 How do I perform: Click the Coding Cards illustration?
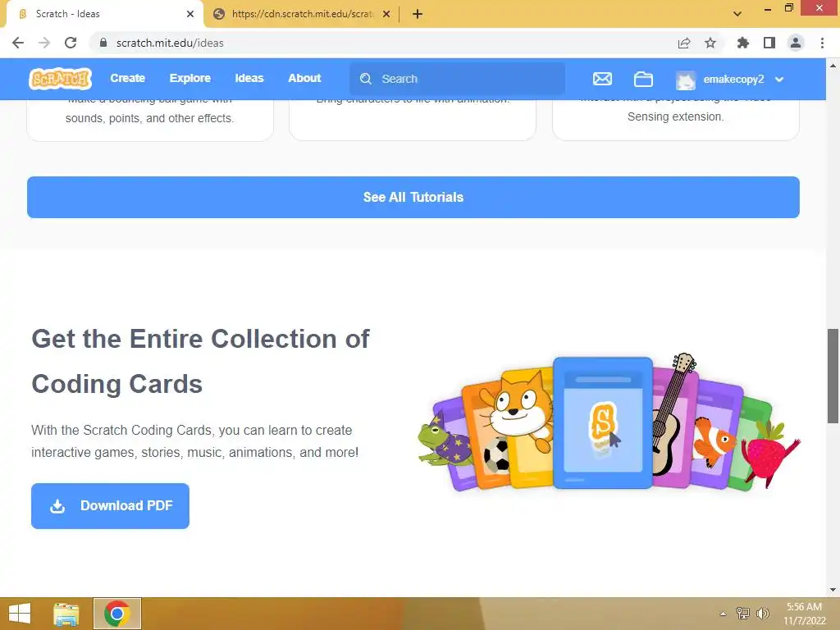point(609,422)
